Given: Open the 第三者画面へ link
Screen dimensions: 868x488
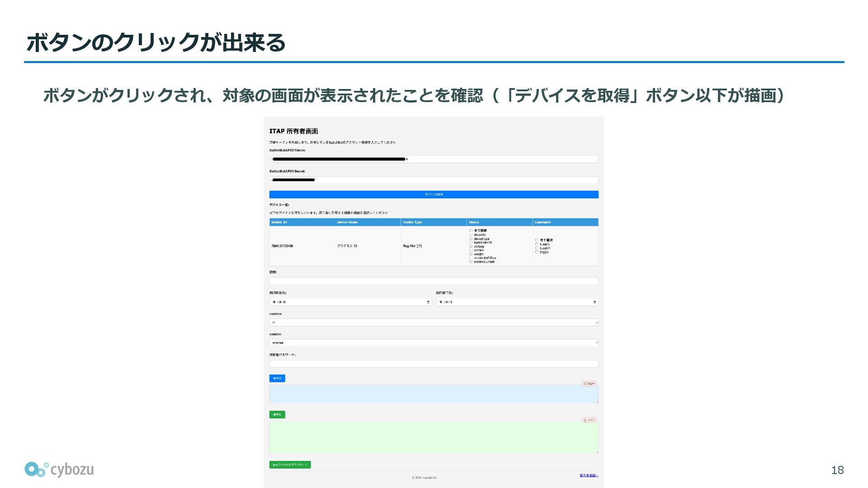Looking at the screenshot, I should point(589,475).
